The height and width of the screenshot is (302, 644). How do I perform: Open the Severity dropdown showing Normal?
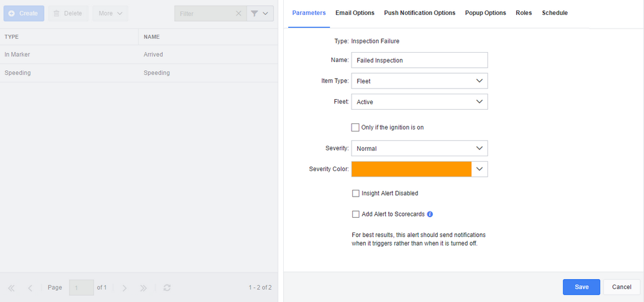pyautogui.click(x=420, y=148)
